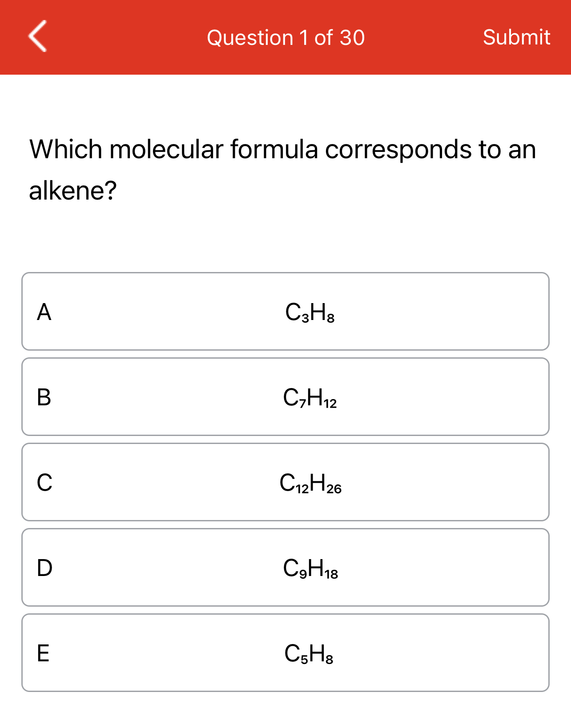Tap the letter E label
The image size is (571, 728).
(x=44, y=655)
